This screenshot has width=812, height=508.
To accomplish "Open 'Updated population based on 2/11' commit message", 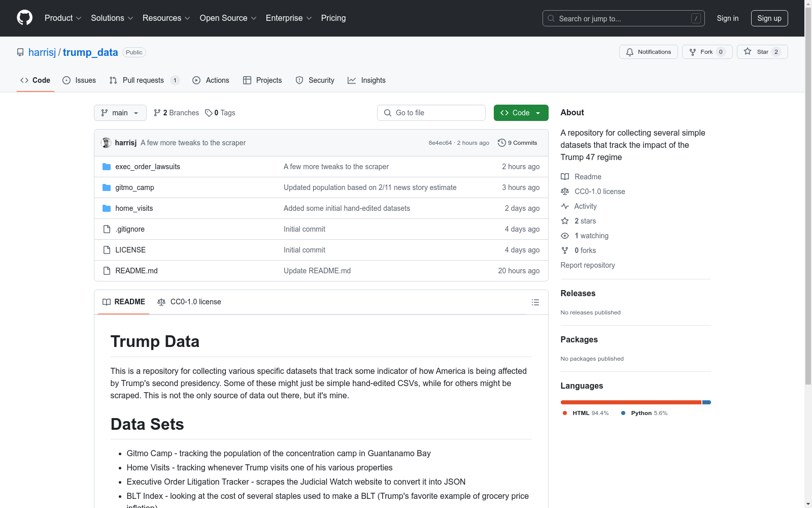I will [370, 187].
